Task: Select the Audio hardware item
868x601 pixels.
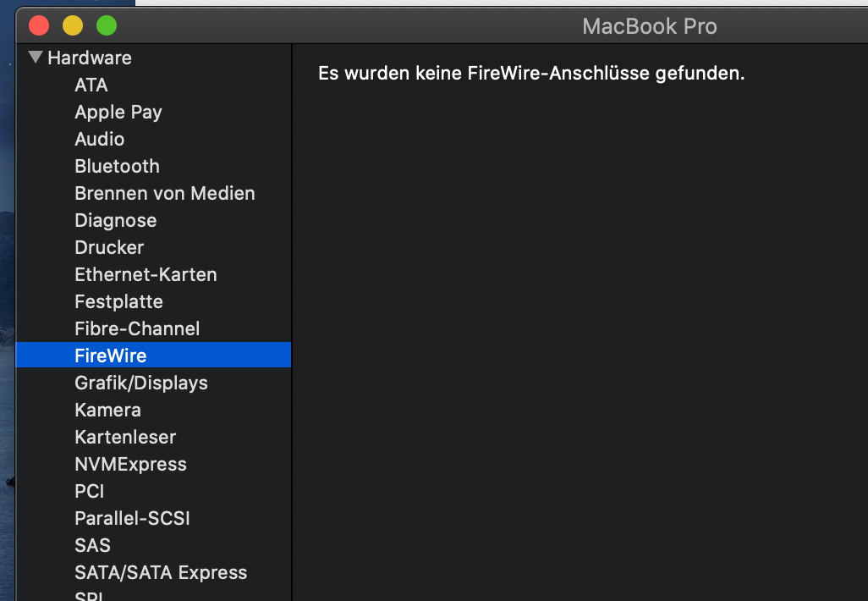Action: (x=100, y=139)
